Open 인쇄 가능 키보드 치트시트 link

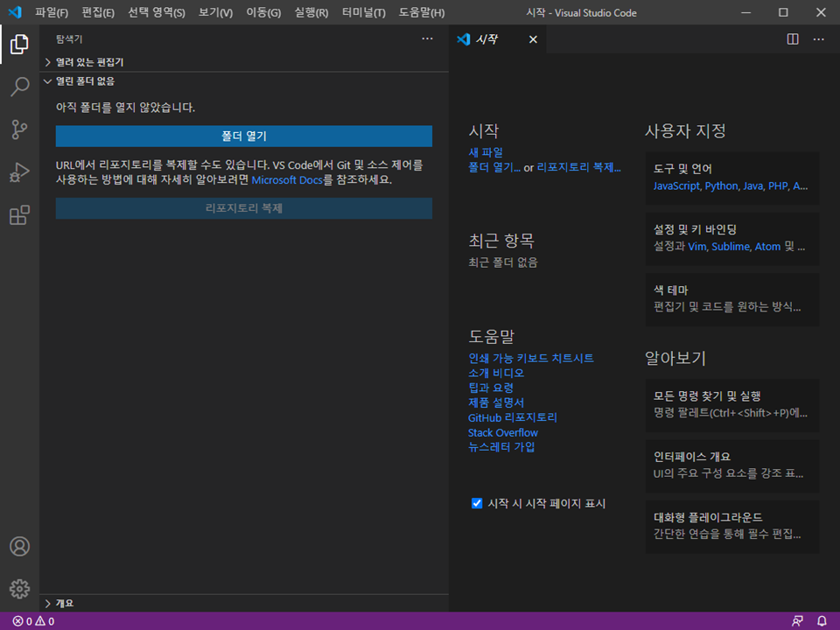531,358
